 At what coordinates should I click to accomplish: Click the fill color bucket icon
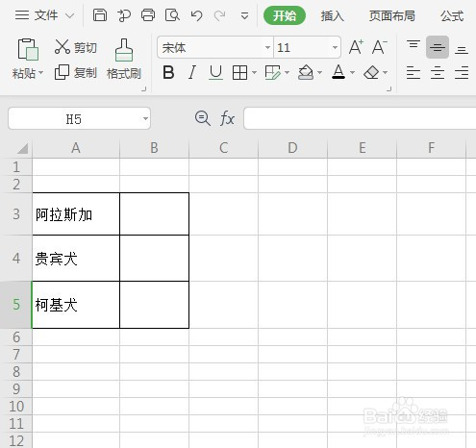tap(306, 73)
